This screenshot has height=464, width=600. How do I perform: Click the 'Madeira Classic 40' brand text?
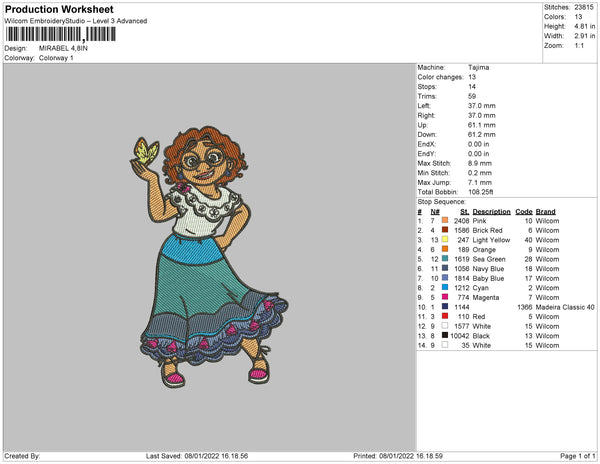click(x=565, y=307)
